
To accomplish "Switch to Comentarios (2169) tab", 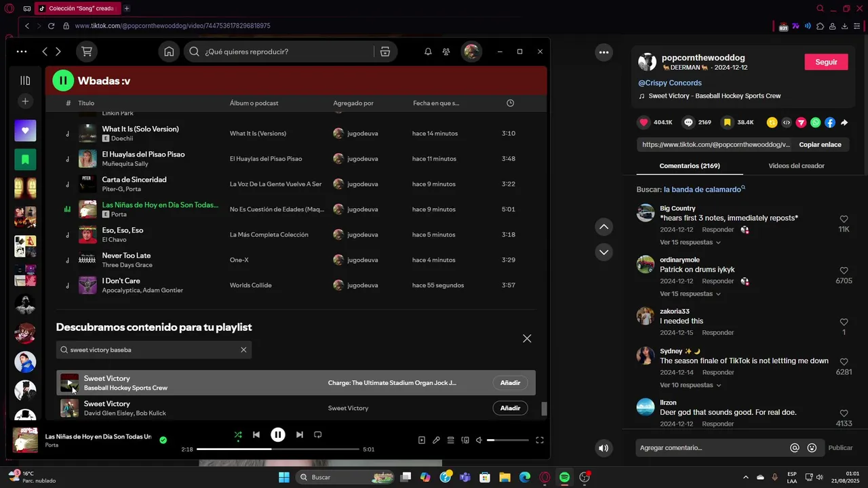I will (x=690, y=166).
